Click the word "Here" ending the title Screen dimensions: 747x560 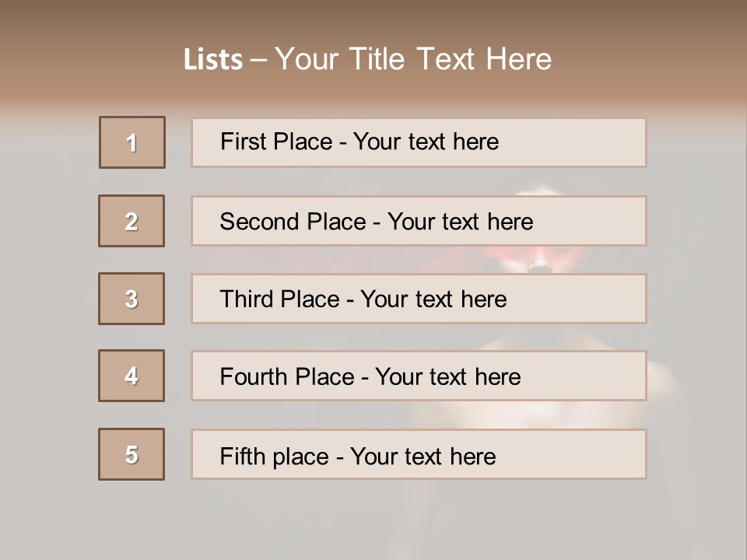click(x=518, y=60)
